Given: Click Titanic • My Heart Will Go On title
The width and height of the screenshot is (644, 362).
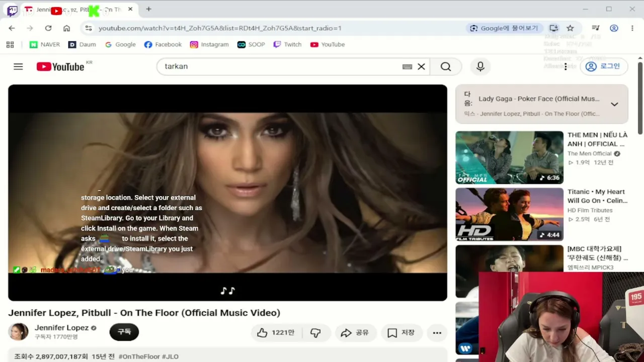Looking at the screenshot, I should [598, 196].
